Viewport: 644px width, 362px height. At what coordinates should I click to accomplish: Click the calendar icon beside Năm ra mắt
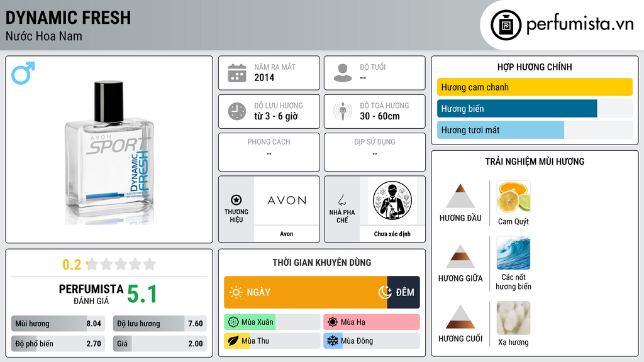click(x=237, y=73)
